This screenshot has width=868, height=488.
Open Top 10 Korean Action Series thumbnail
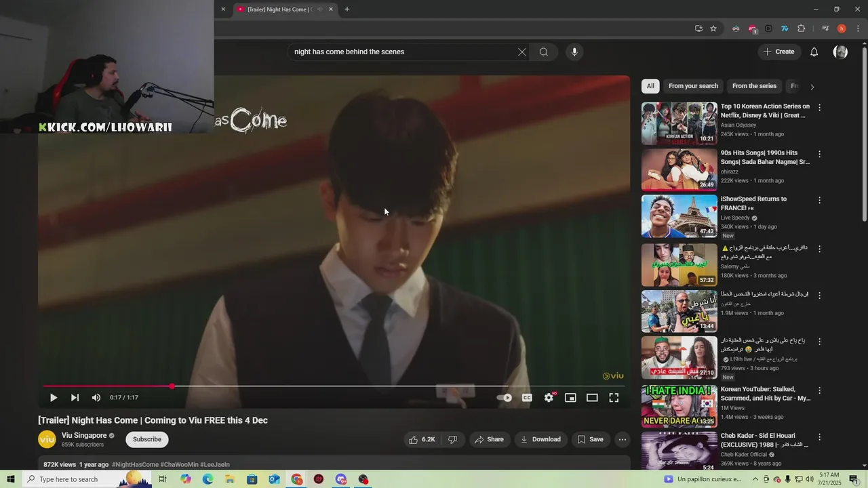[x=679, y=123]
